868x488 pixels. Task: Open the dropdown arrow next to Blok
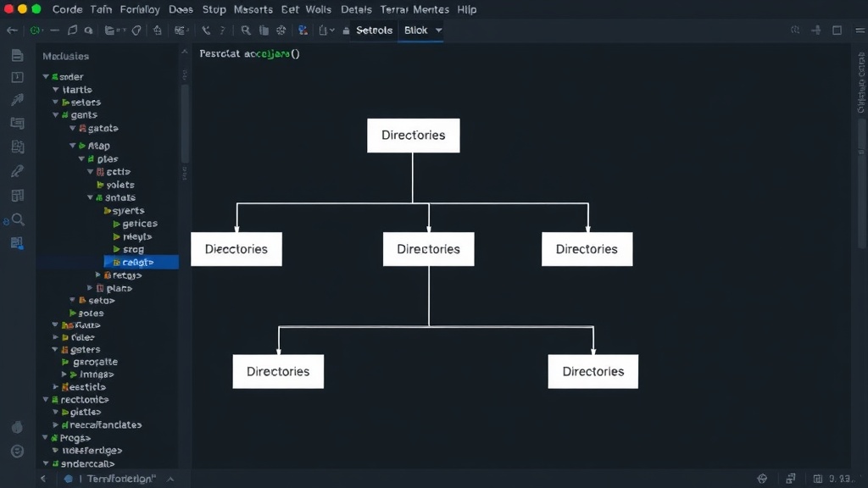point(438,30)
